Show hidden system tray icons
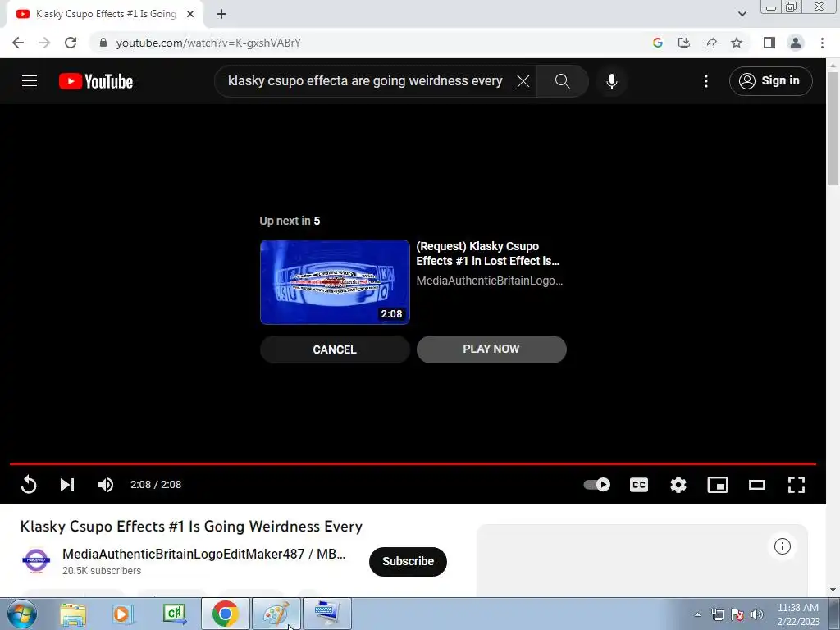 [697, 614]
